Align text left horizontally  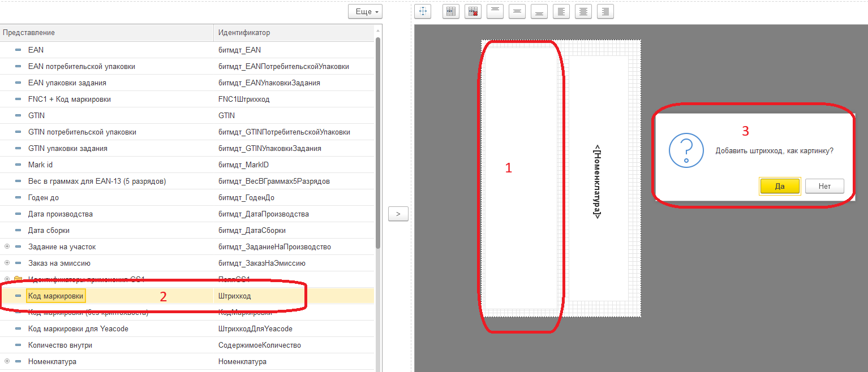(x=561, y=11)
